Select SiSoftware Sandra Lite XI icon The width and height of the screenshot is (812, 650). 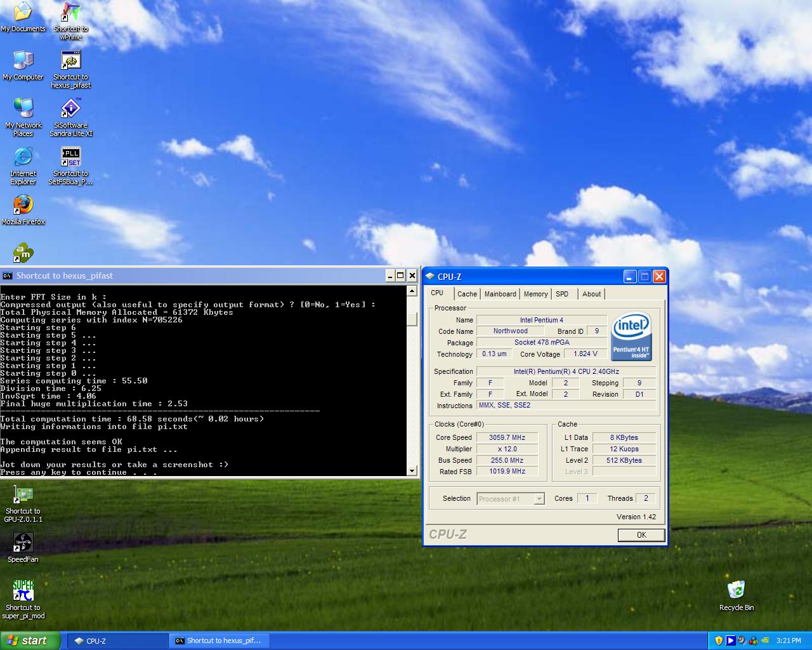click(70, 117)
